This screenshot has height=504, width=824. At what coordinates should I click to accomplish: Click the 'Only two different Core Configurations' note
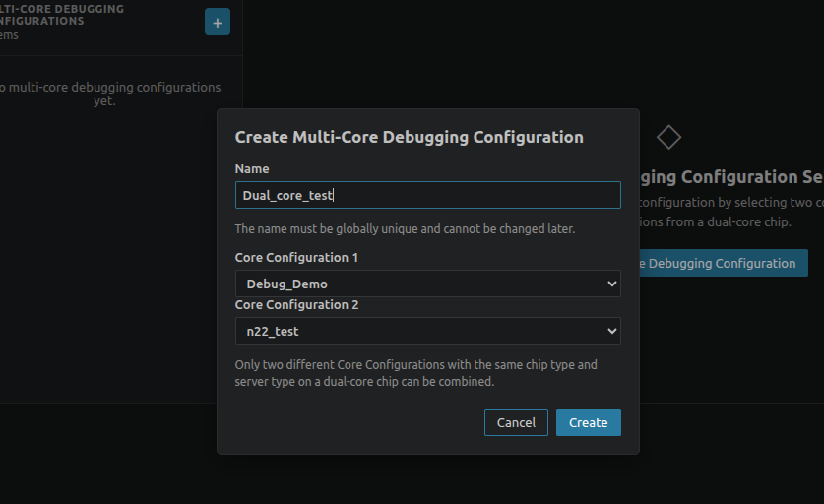415,373
